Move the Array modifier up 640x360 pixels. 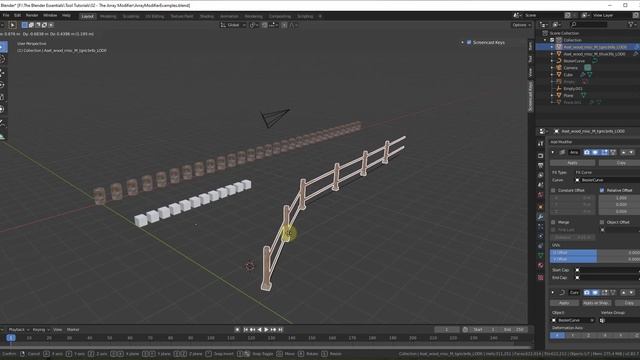pyautogui.click(x=623, y=152)
